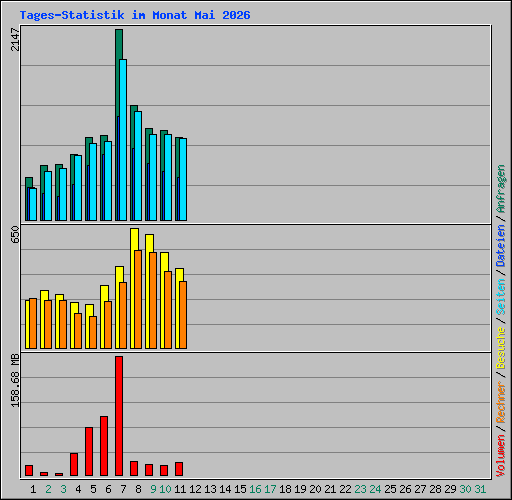Select the Rechner legend label
The image size is (512, 500).
pyautogui.click(x=500, y=403)
